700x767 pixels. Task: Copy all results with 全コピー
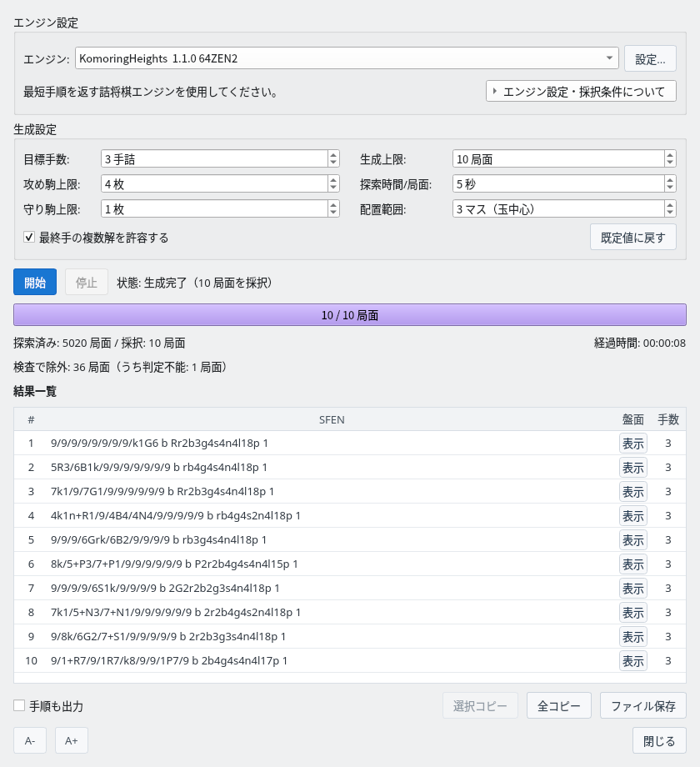coord(558,706)
